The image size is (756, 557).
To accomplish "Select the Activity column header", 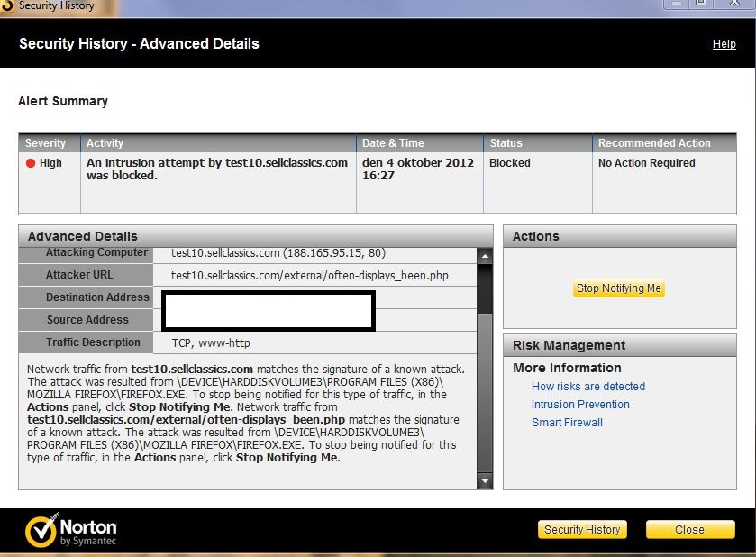I will tap(105, 143).
